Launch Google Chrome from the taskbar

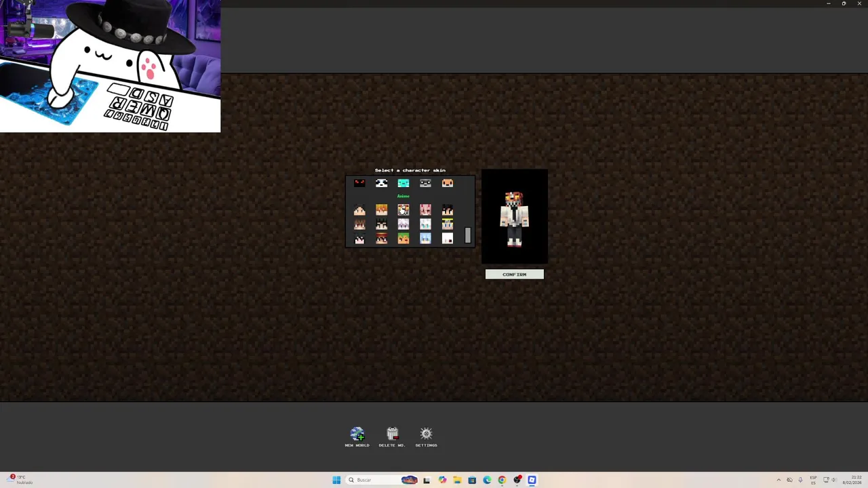click(x=502, y=480)
